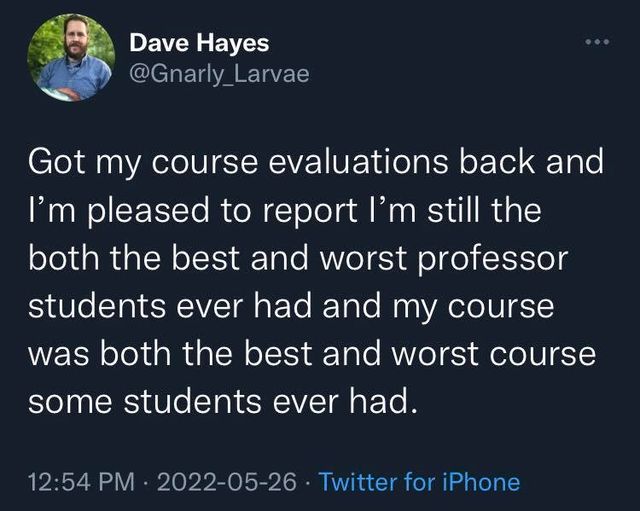The height and width of the screenshot is (511, 640).
Task: Click the 12:54 PM timestamp
Action: (81, 482)
